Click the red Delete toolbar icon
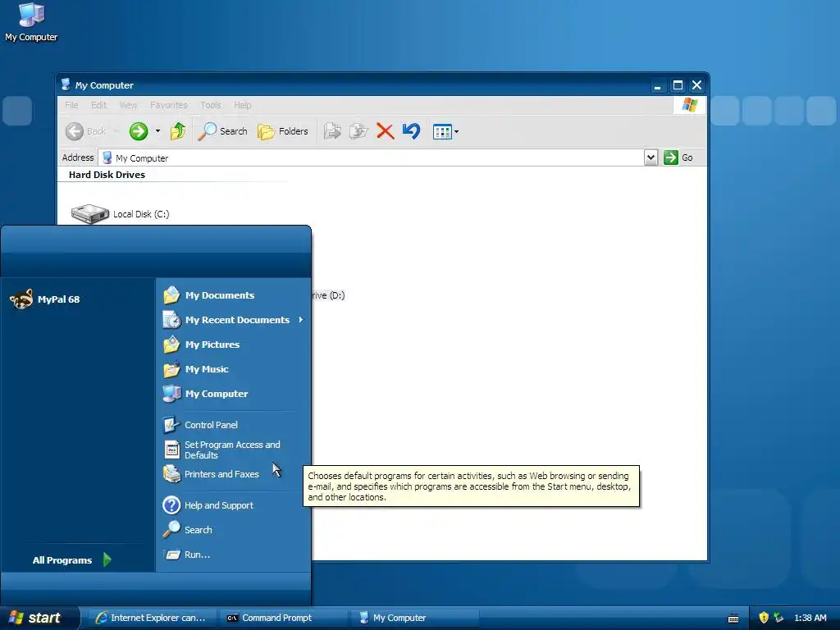This screenshot has height=630, width=840. (385, 131)
